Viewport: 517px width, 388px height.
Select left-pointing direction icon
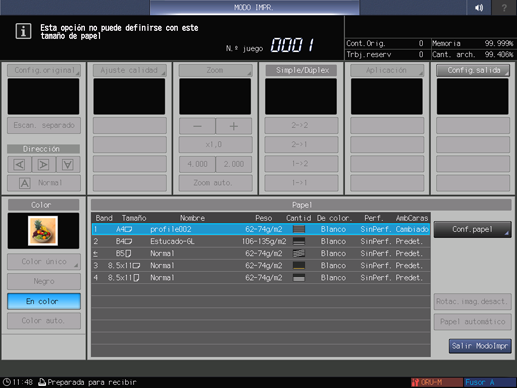coord(19,164)
